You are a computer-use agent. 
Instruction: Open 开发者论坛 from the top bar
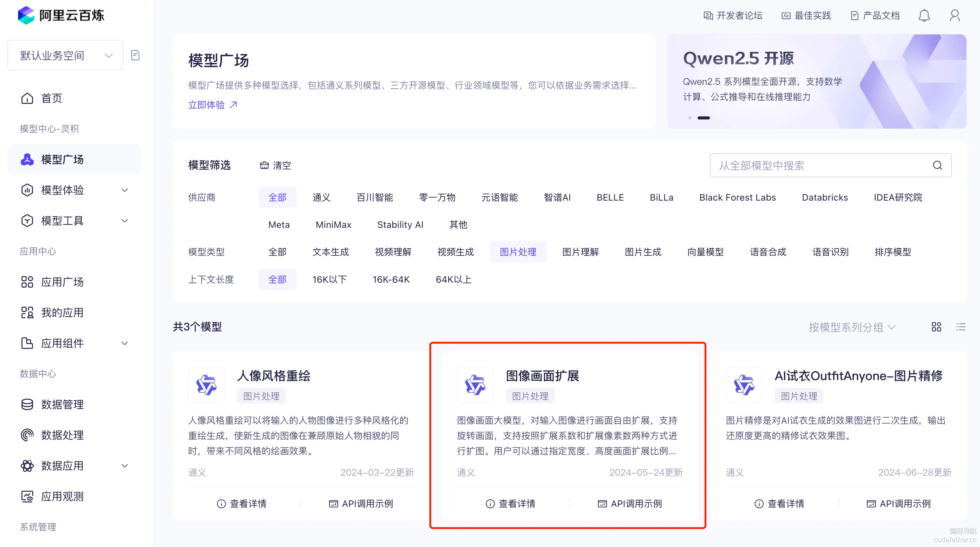pyautogui.click(x=733, y=16)
